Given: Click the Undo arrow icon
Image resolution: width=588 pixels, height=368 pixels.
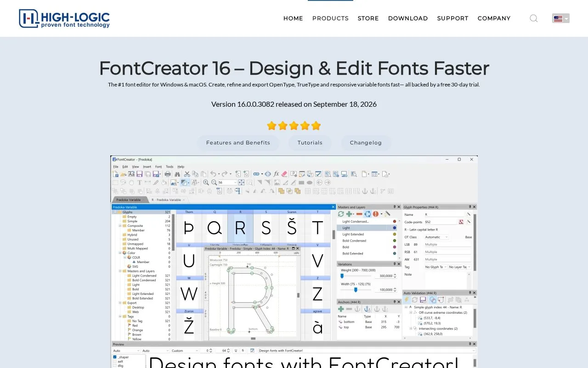Looking at the screenshot, I should point(213,174).
